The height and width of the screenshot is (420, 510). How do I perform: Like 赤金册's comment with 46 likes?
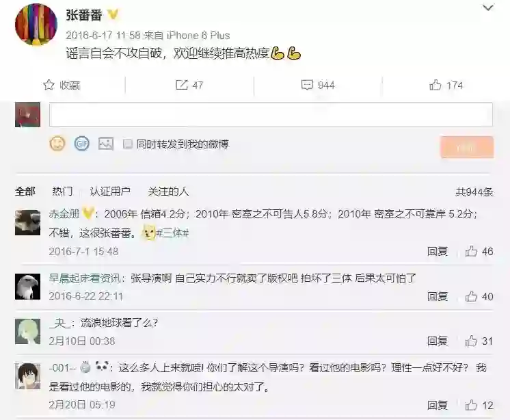[471, 252]
